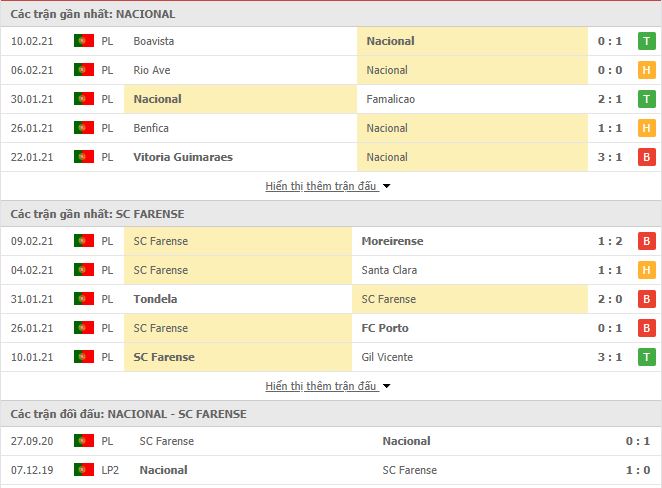The image size is (662, 488).
Task: Click the 2 : 1 score against Famalicao
Action: tap(610, 99)
